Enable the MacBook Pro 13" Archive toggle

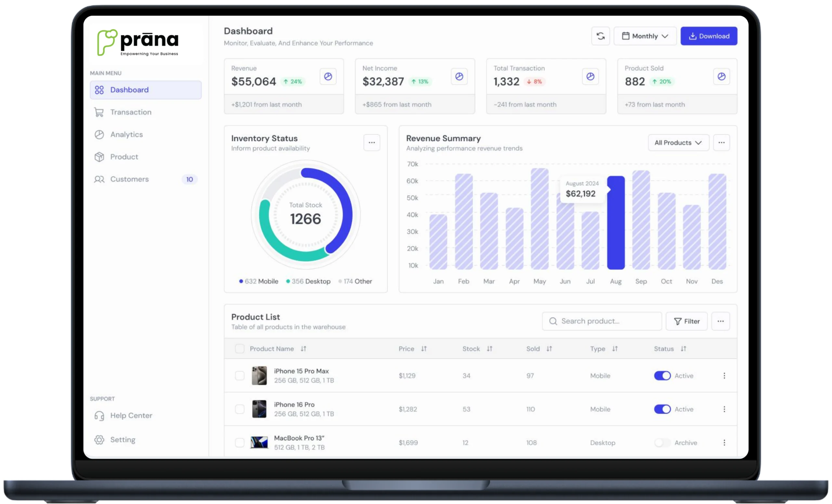pos(662,443)
